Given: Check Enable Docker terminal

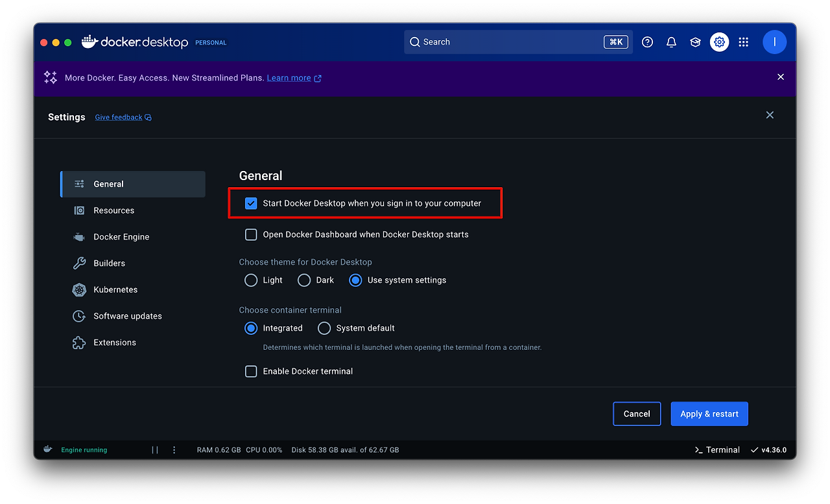Looking at the screenshot, I should click(251, 371).
